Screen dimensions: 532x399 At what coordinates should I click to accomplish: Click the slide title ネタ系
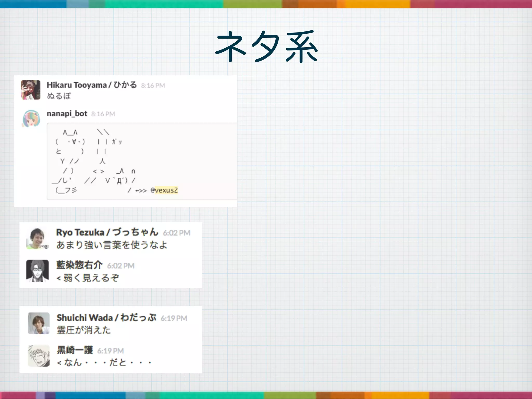tap(267, 46)
